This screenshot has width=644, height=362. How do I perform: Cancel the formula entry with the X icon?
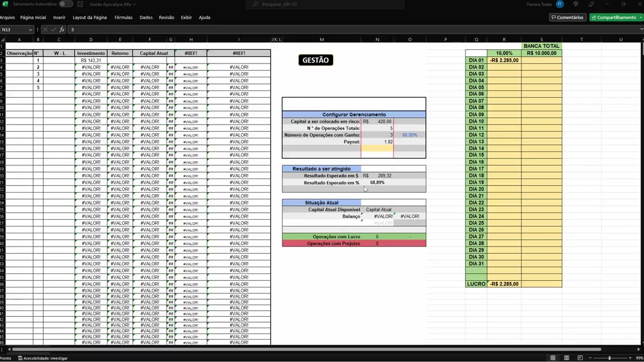(46, 30)
